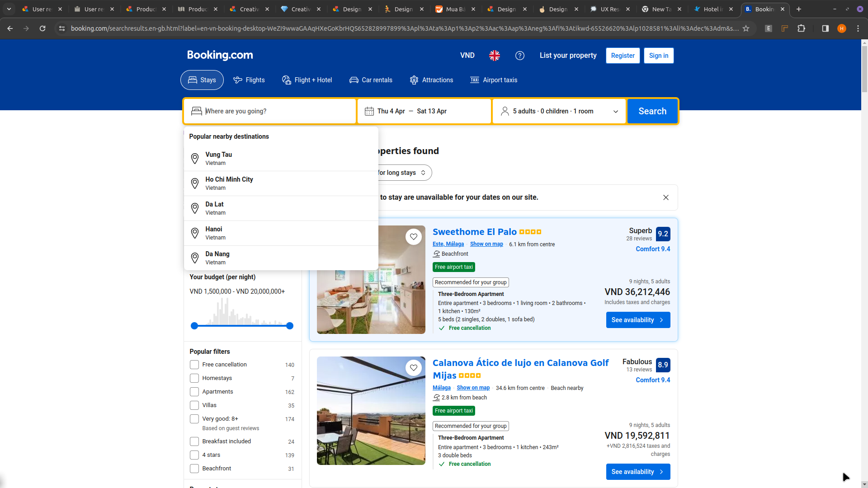Click the browser address bar URL

(x=405, y=28)
